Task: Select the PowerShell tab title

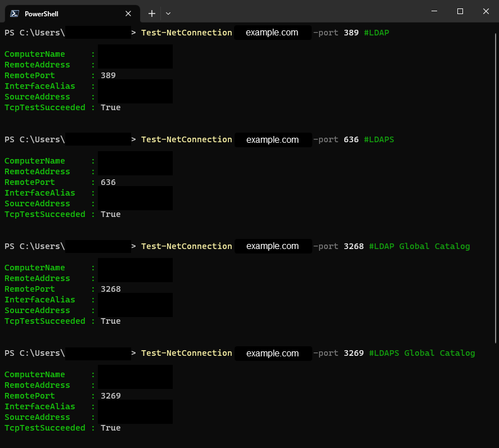Action: (x=41, y=13)
